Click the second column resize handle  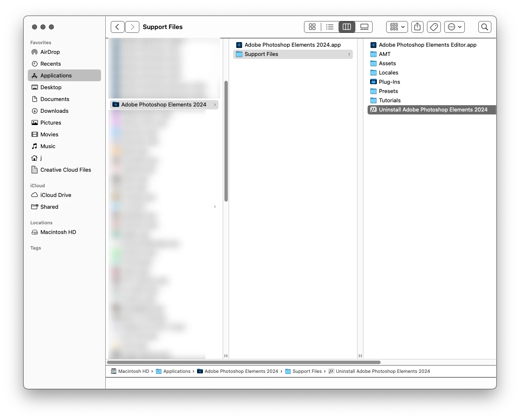pos(360,356)
